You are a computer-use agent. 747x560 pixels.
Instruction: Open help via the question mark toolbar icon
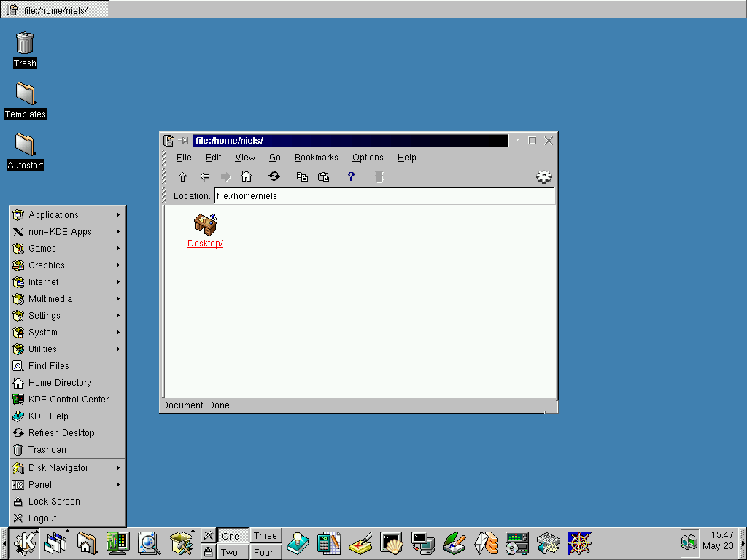351,176
